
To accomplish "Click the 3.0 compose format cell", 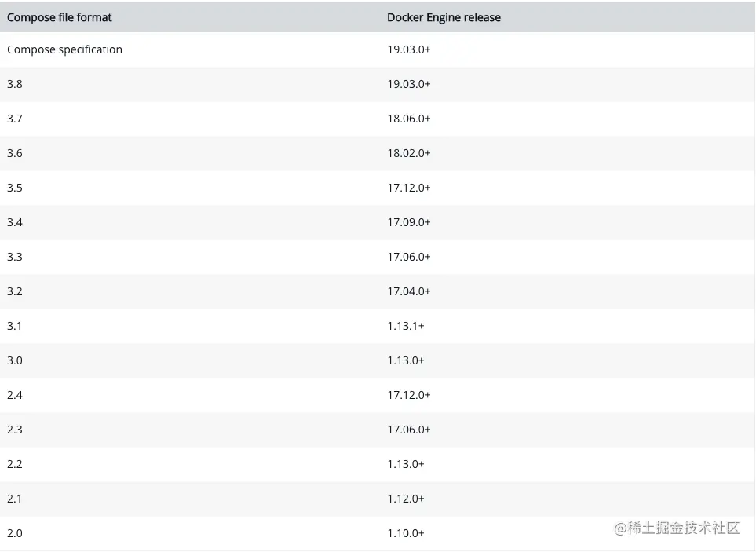I will pyautogui.click(x=15, y=360).
